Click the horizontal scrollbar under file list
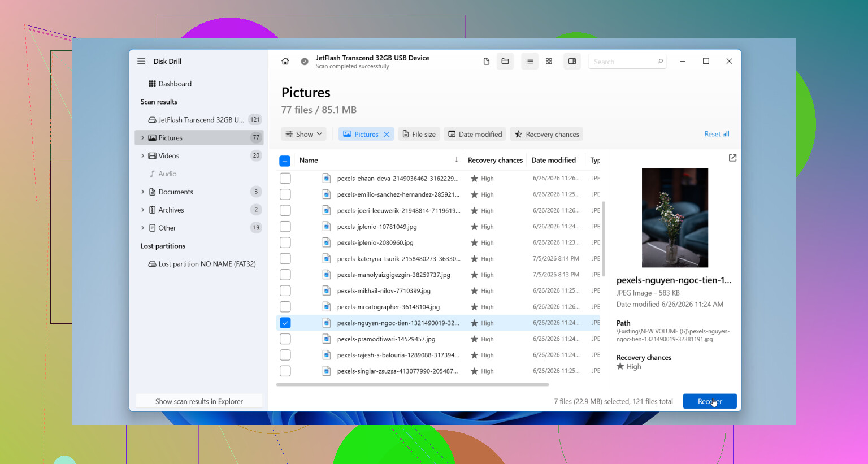 (413, 384)
